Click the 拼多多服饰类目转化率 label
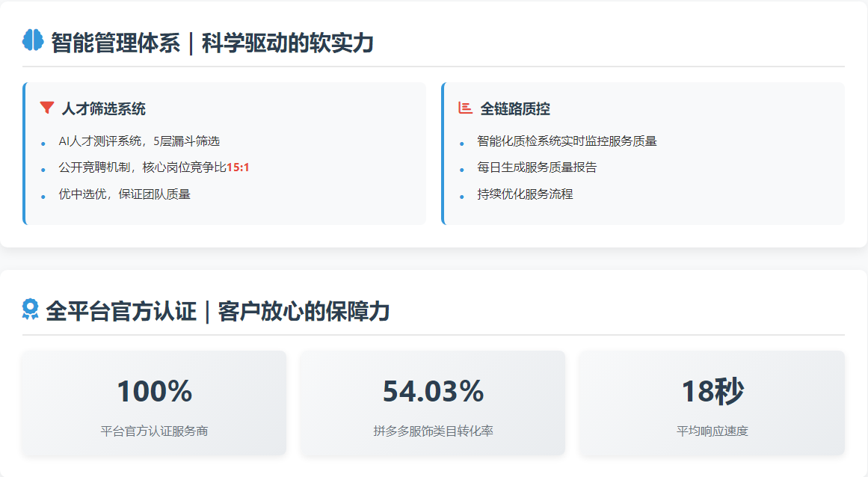 pos(433,431)
